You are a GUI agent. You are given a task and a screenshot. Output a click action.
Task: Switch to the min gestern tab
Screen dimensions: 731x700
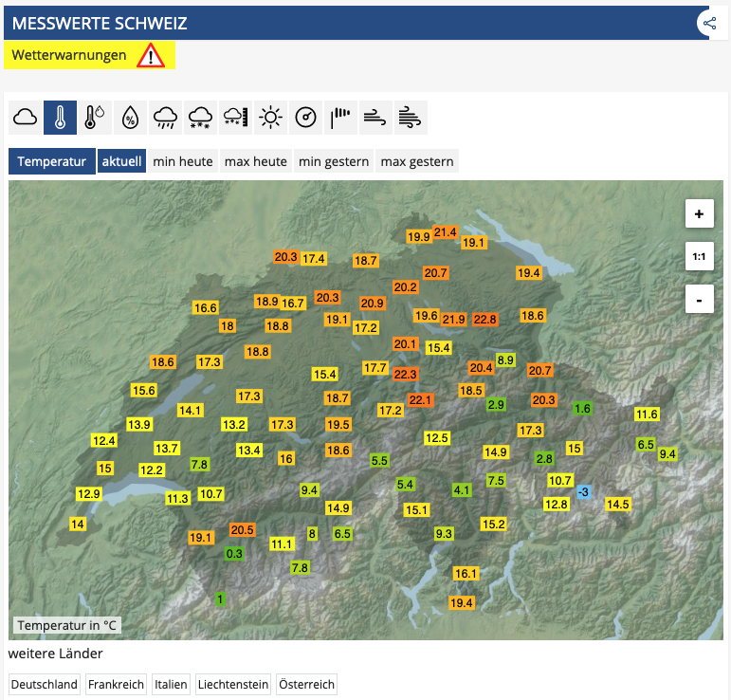[334, 161]
